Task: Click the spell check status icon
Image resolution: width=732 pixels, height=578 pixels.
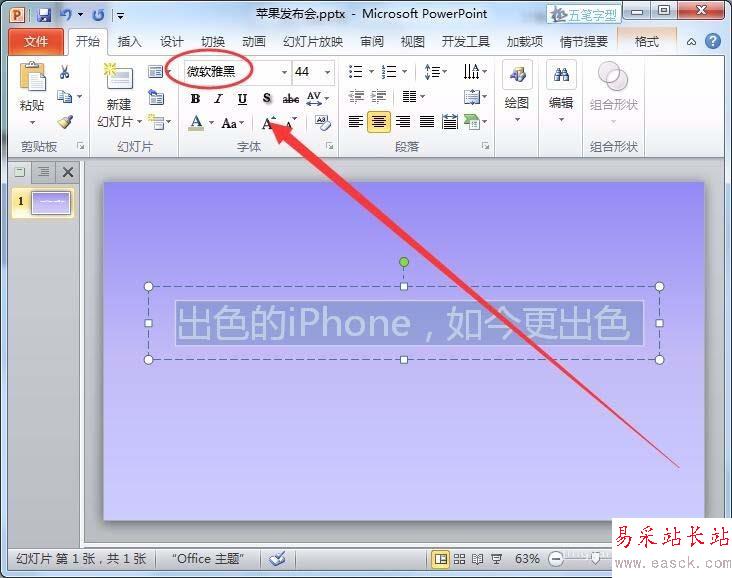Action: click(278, 558)
